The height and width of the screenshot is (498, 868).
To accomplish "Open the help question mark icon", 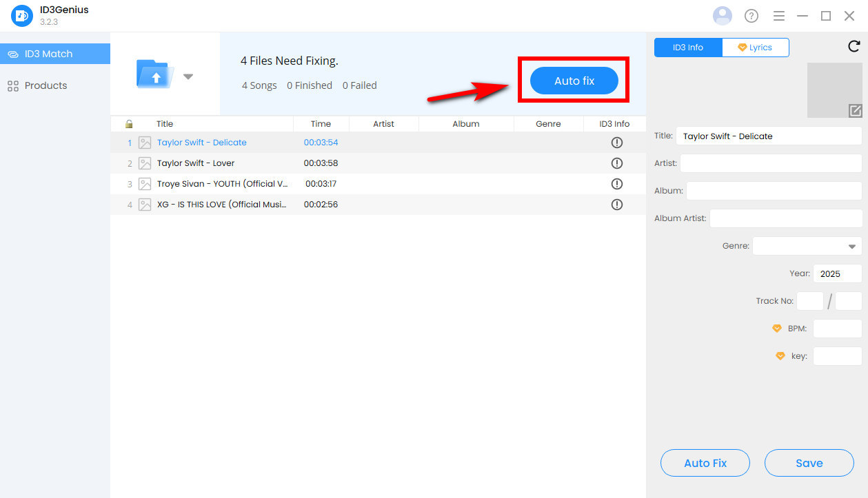I will (x=751, y=16).
